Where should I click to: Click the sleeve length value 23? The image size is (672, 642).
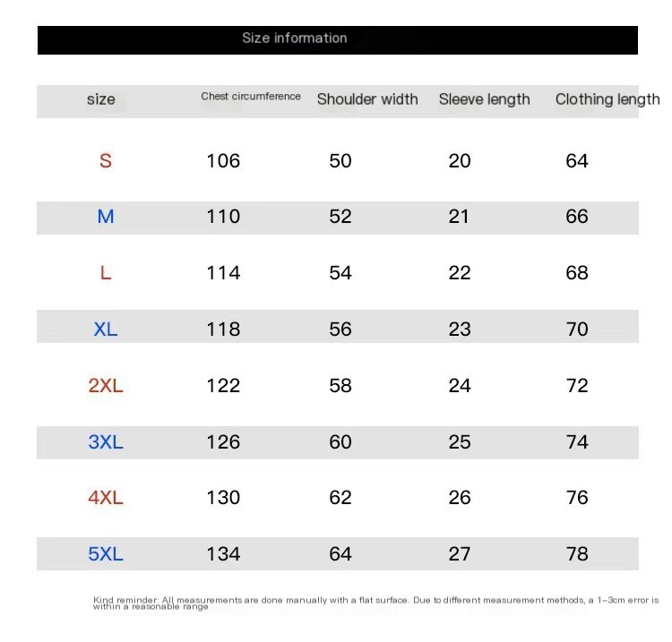pyautogui.click(x=460, y=330)
